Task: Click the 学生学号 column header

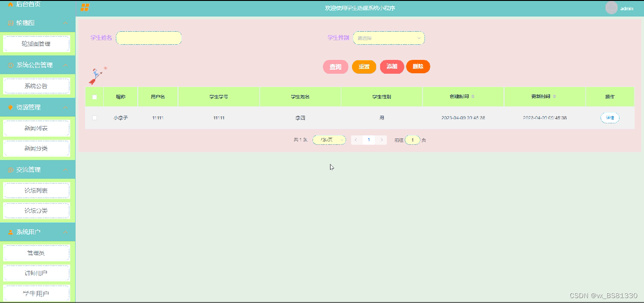Action: [219, 97]
